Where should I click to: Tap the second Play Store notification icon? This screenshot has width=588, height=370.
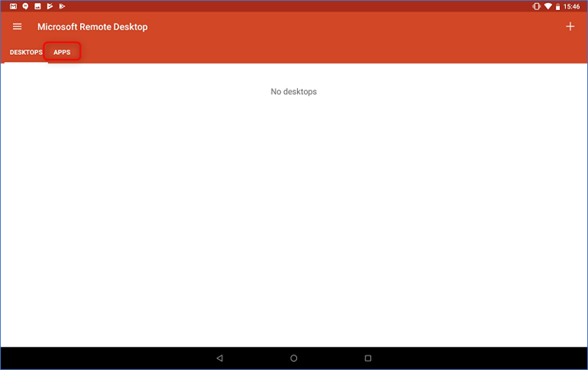coord(62,6)
